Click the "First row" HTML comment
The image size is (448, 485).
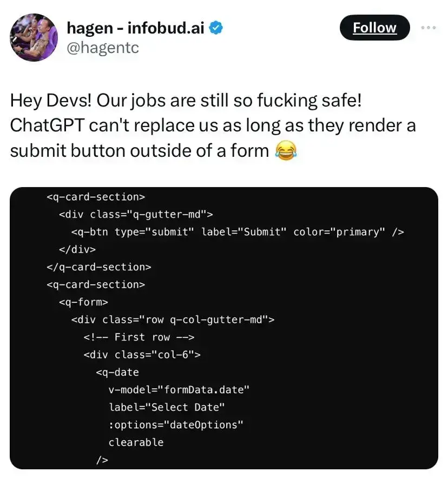(x=139, y=337)
